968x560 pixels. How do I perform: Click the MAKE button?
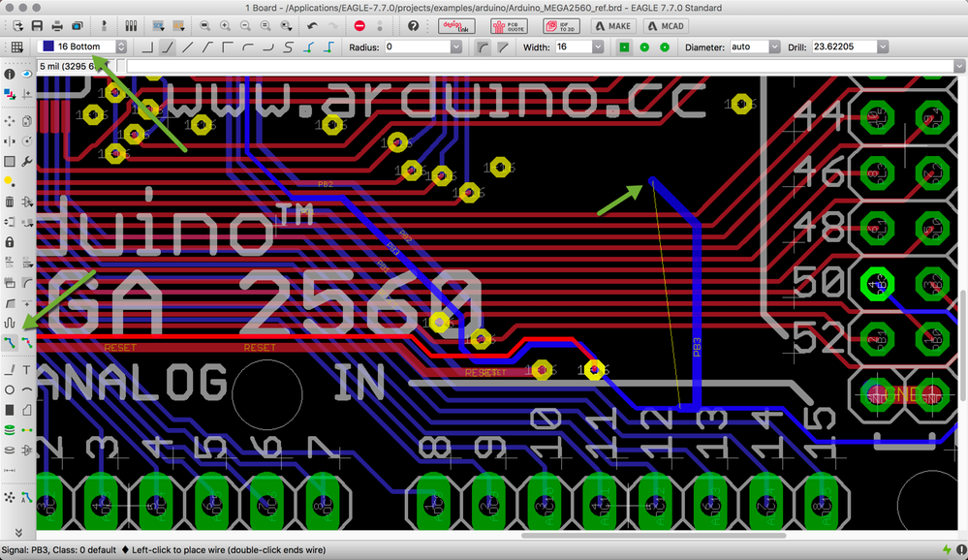click(613, 26)
